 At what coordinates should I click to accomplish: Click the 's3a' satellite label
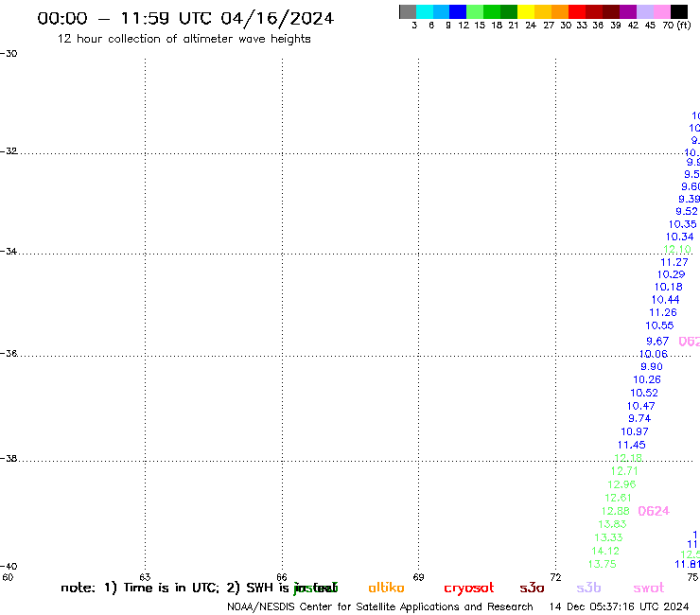point(532,588)
